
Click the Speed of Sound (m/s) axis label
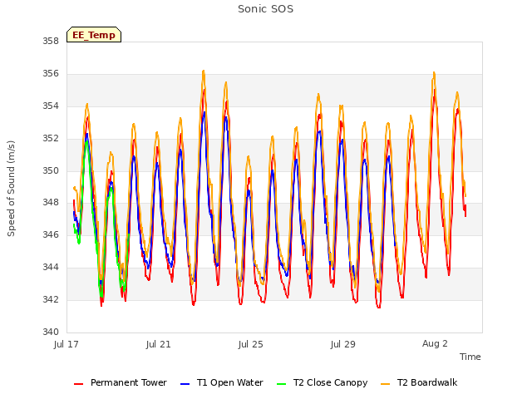point(11,189)
